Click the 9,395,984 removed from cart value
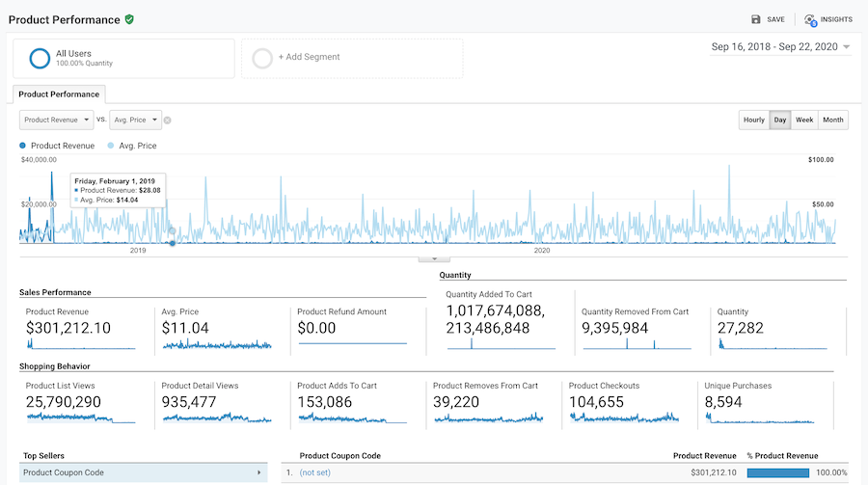Screen dimensions: 868x485 pyautogui.click(x=614, y=329)
